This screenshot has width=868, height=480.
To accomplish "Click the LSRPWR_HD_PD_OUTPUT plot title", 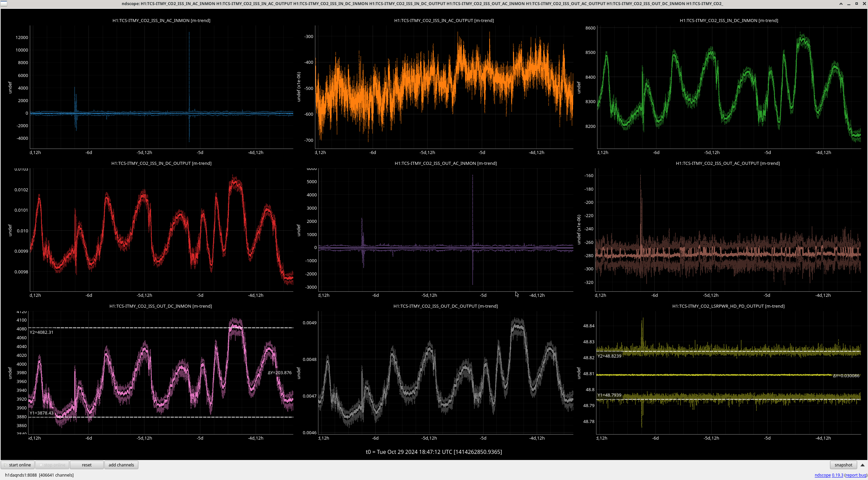I will (728, 306).
